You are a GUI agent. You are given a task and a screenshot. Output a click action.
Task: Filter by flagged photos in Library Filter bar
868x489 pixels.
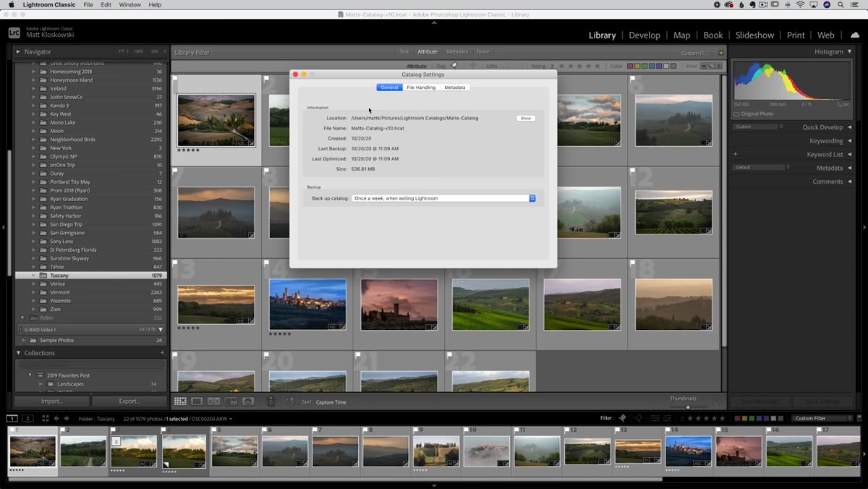point(455,66)
